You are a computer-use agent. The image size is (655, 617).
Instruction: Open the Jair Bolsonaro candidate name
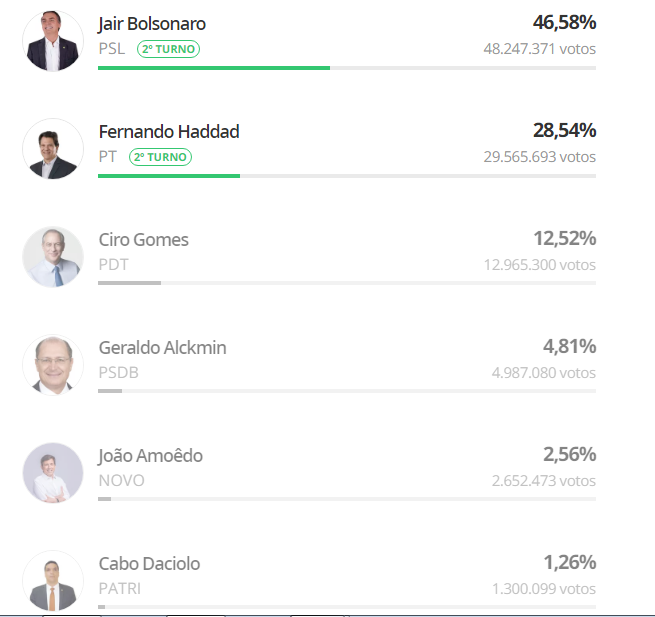coord(152,24)
